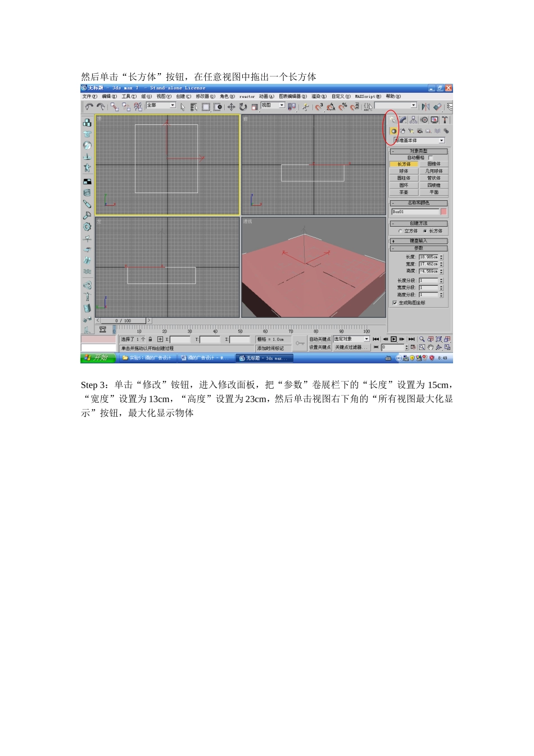Click the Pan hand viewport control
The image size is (534, 756).
pyautogui.click(x=431, y=348)
